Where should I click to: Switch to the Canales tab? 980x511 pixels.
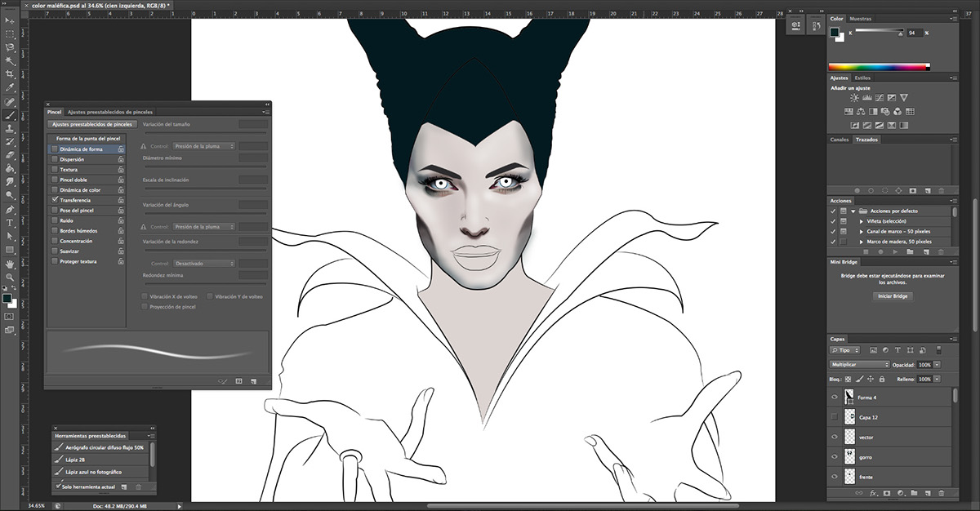click(x=840, y=140)
